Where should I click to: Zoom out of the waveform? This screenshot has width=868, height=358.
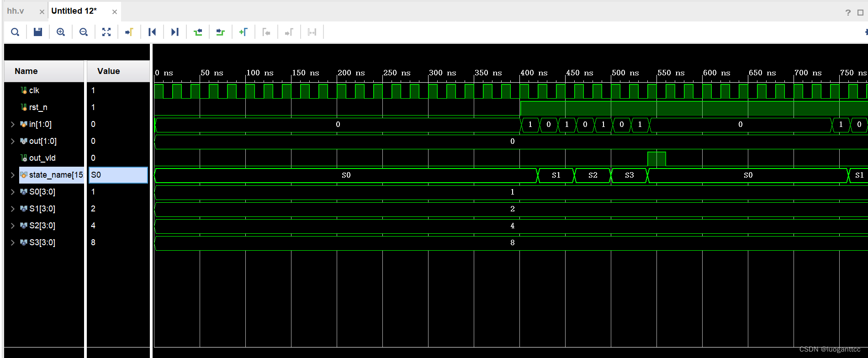84,32
